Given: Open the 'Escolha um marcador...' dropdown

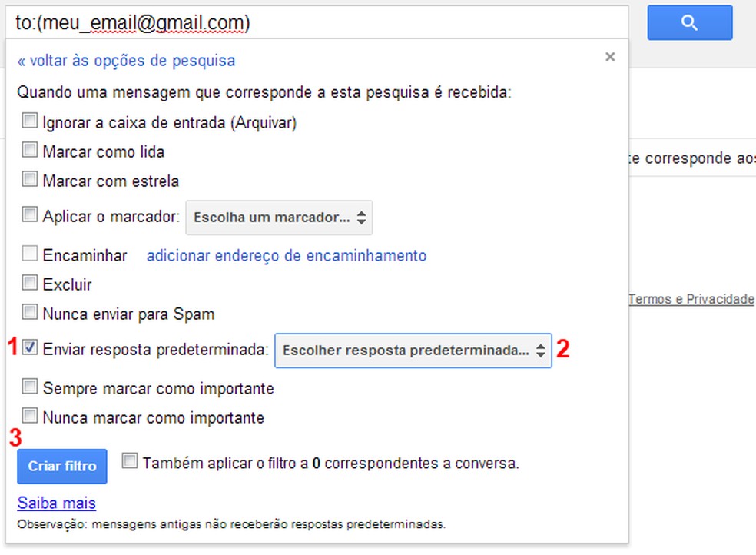Looking at the screenshot, I should tap(279, 218).
